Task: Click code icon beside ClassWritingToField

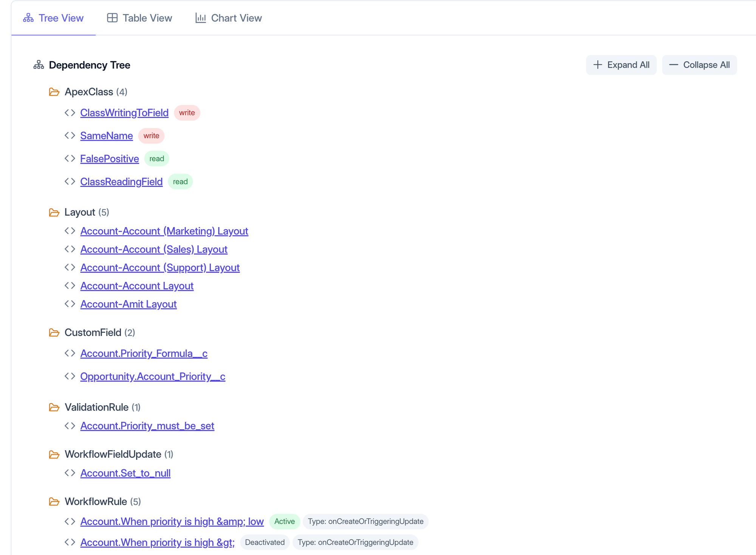Action: point(70,113)
